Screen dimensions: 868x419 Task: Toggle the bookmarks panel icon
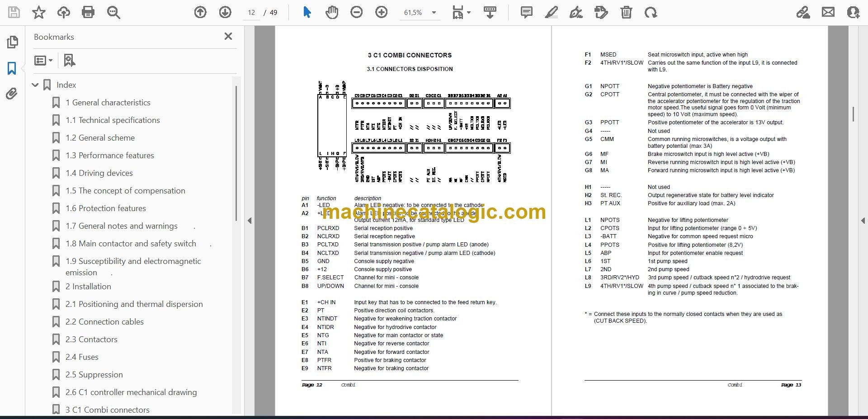pos(12,68)
